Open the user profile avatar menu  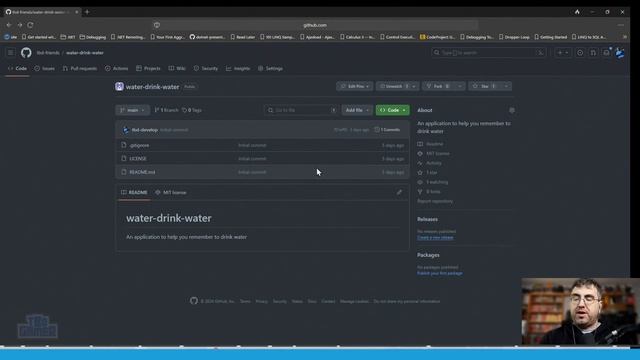[620, 53]
